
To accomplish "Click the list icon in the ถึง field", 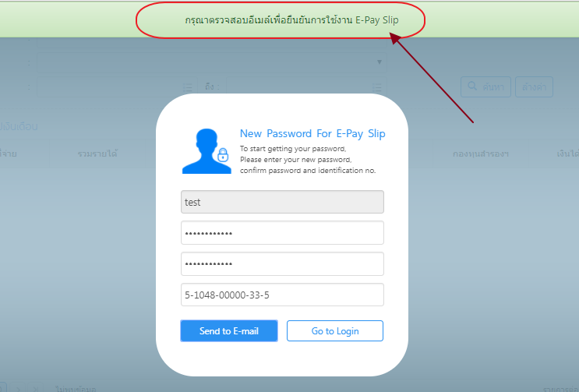I will click(376, 87).
